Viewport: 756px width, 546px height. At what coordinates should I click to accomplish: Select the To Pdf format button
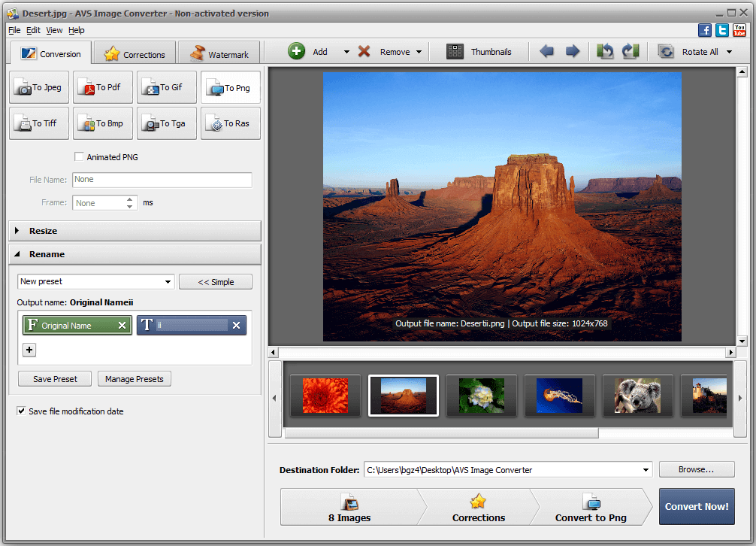pos(103,87)
